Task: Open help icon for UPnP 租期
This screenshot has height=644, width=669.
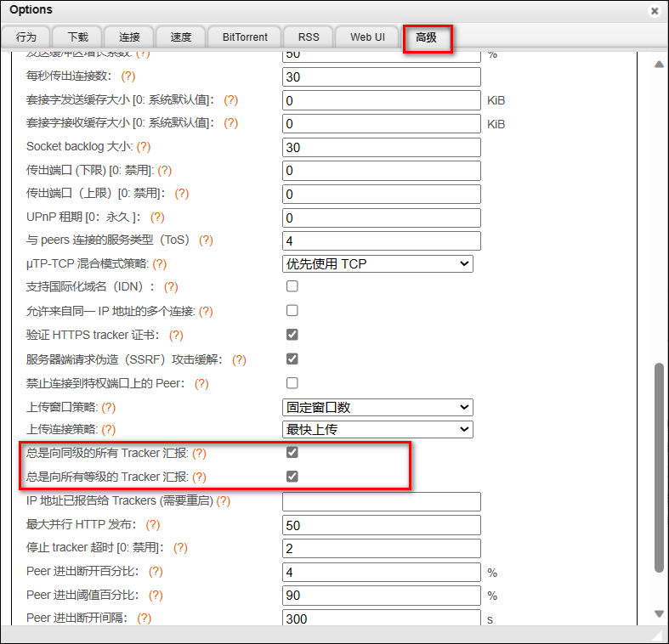Action: point(157,217)
